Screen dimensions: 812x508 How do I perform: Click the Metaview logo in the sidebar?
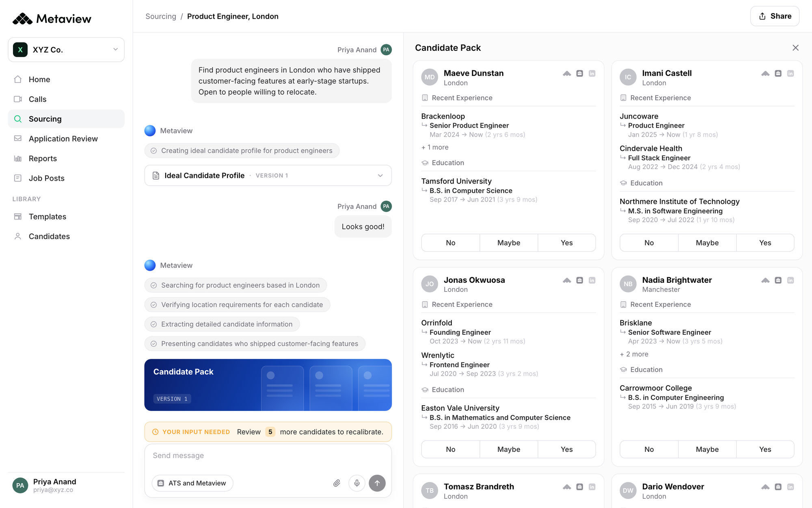coord(52,19)
